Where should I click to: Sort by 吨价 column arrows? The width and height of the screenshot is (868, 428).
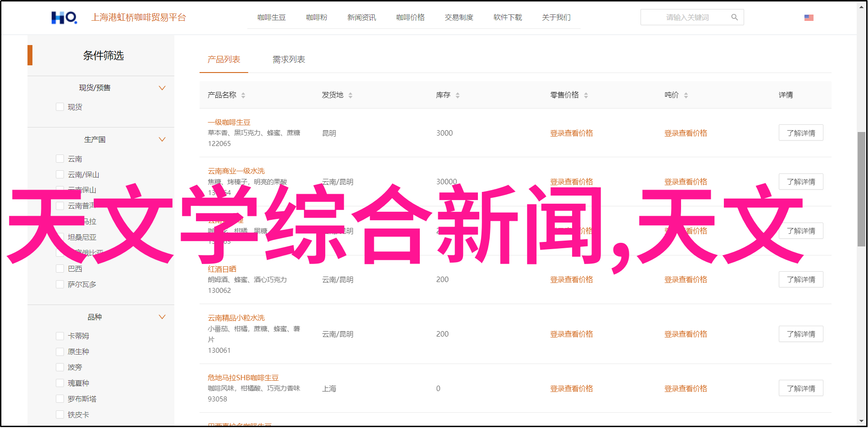coord(686,95)
